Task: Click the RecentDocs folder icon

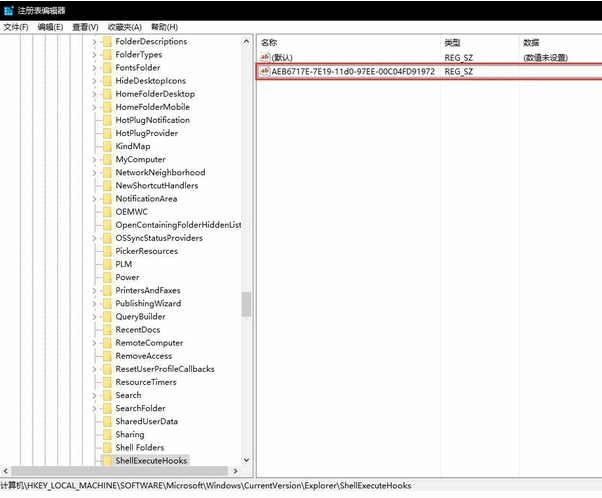Action: (106, 330)
